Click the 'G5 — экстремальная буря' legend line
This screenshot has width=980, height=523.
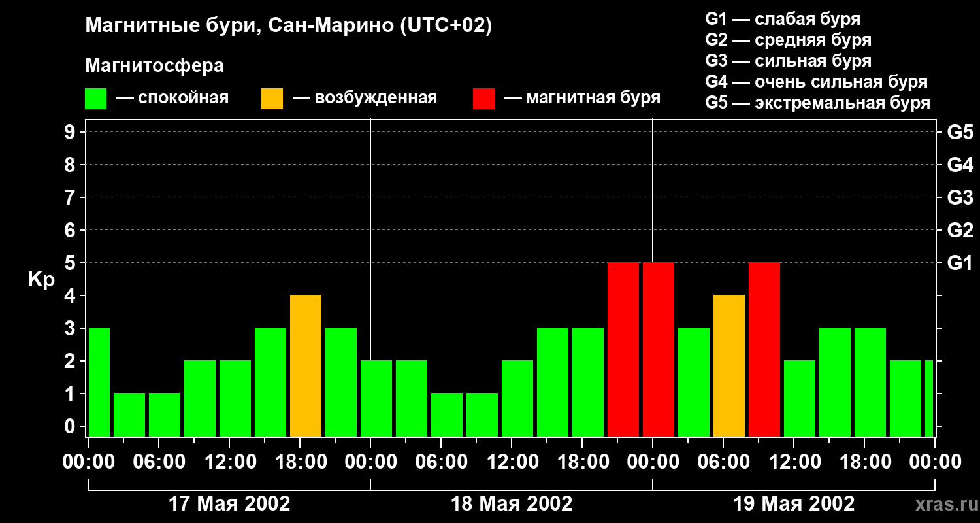point(817,103)
